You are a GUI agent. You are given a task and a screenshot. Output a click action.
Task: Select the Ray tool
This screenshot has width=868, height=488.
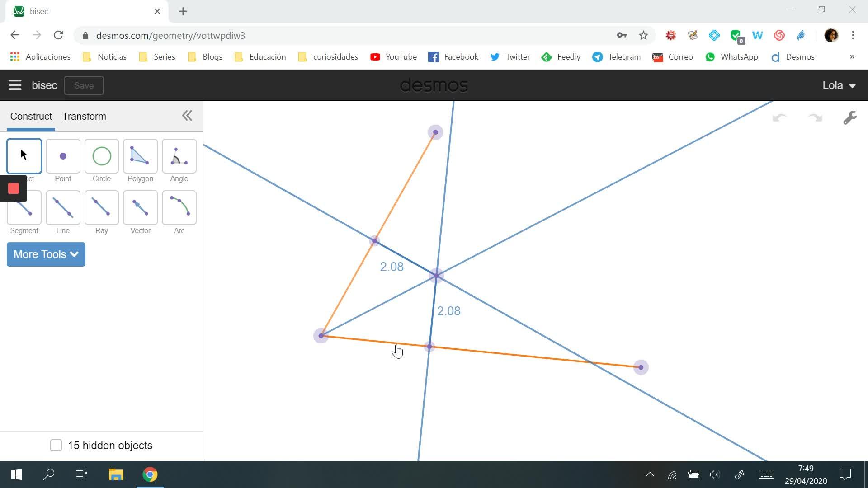coord(102,208)
